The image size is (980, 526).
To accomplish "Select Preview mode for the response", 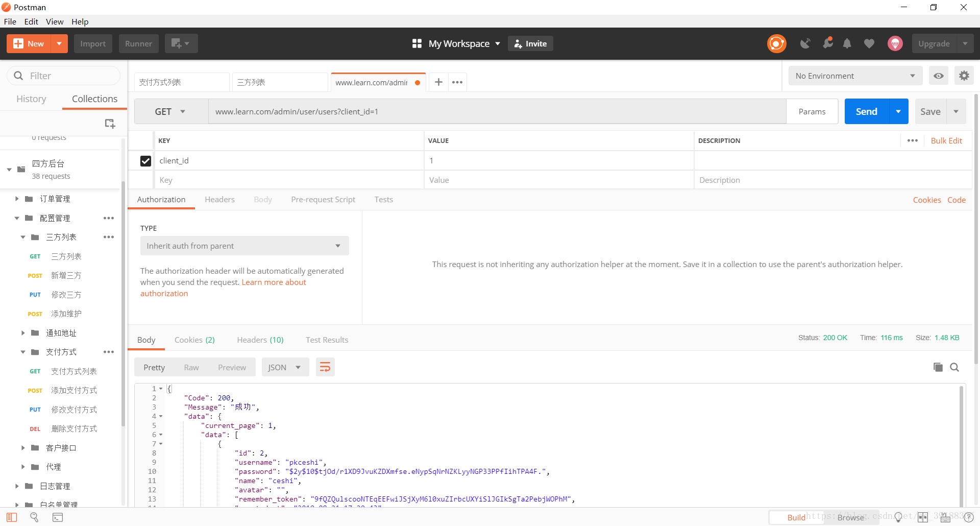I will (x=232, y=367).
